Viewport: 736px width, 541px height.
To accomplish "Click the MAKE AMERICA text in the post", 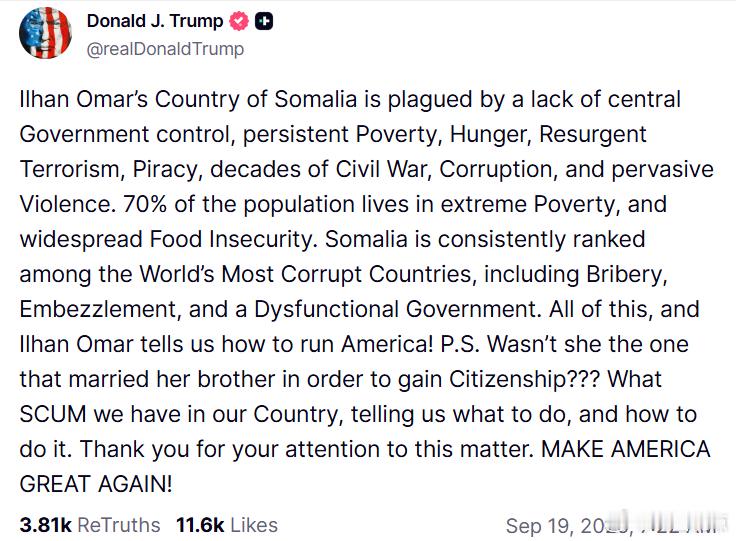I will click(x=626, y=449).
